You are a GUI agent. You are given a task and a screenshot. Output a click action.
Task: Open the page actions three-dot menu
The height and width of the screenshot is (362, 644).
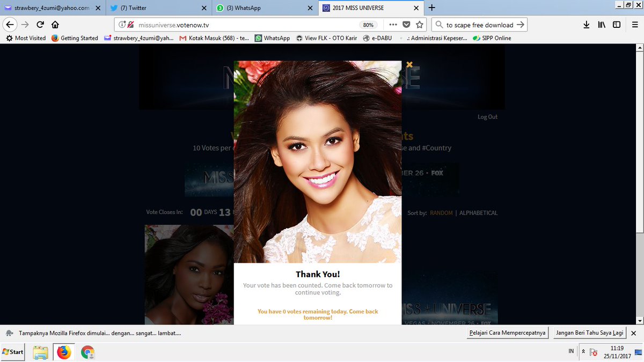(393, 25)
